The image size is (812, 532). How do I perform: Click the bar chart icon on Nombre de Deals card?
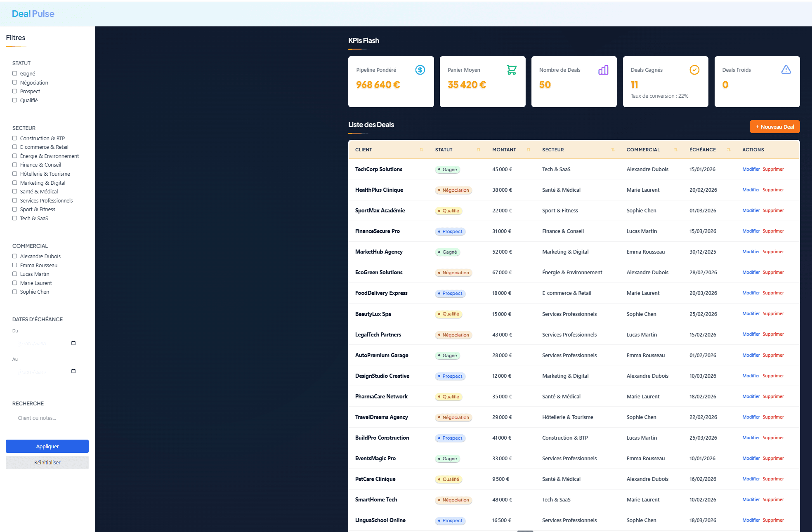tap(603, 70)
